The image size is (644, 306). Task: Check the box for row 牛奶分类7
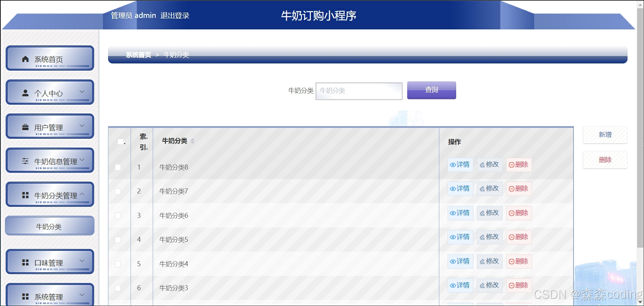click(x=118, y=191)
